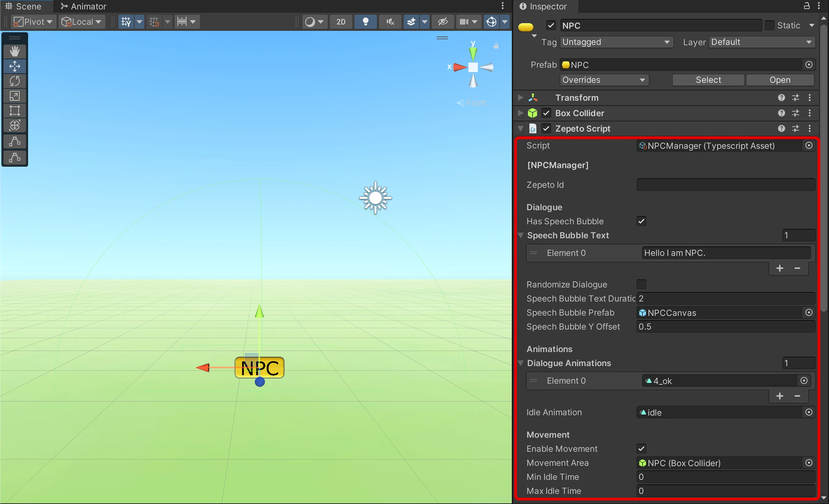Screen dimensions: 829x504
Task: Select the Rect transform tool
Action: (14, 111)
